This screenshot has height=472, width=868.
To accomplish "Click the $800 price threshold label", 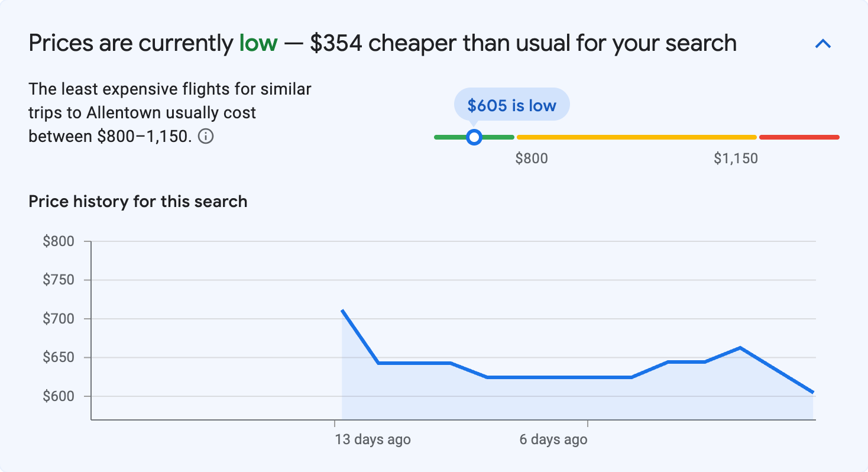I will coord(532,158).
